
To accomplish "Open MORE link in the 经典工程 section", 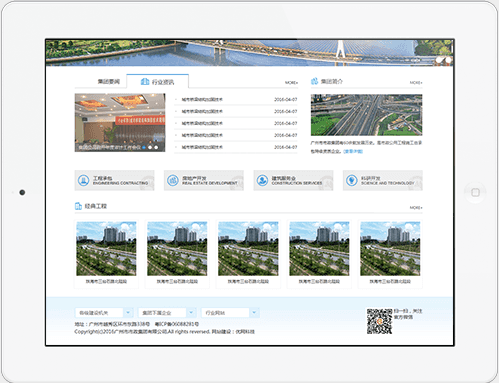I will (416, 208).
